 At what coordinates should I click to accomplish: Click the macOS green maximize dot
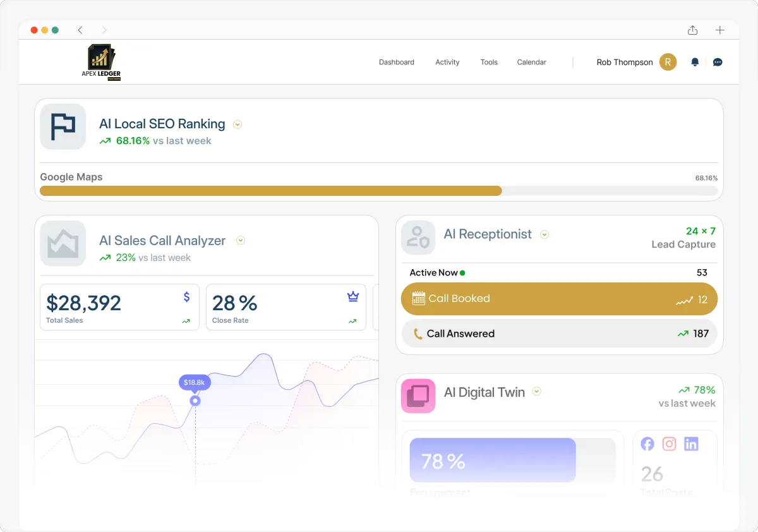click(x=55, y=30)
